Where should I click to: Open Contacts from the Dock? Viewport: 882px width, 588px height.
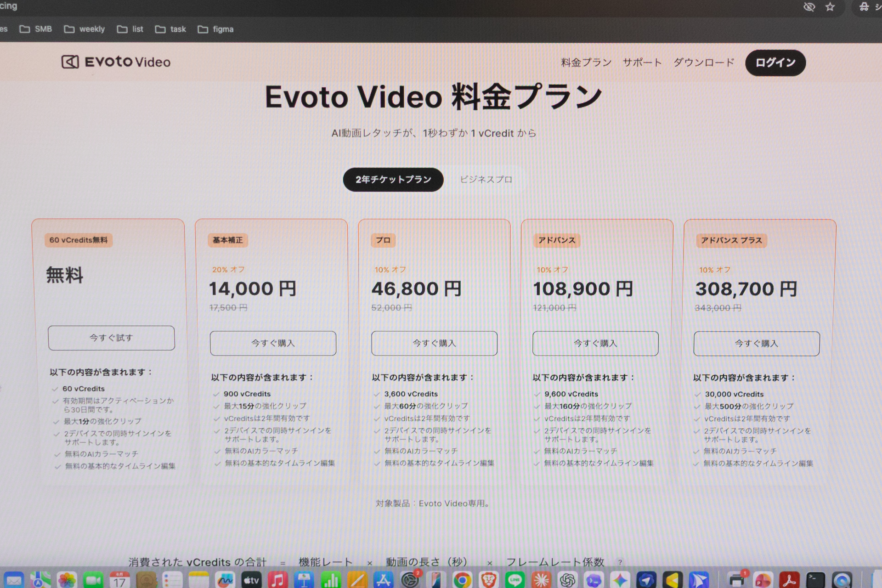point(147,580)
